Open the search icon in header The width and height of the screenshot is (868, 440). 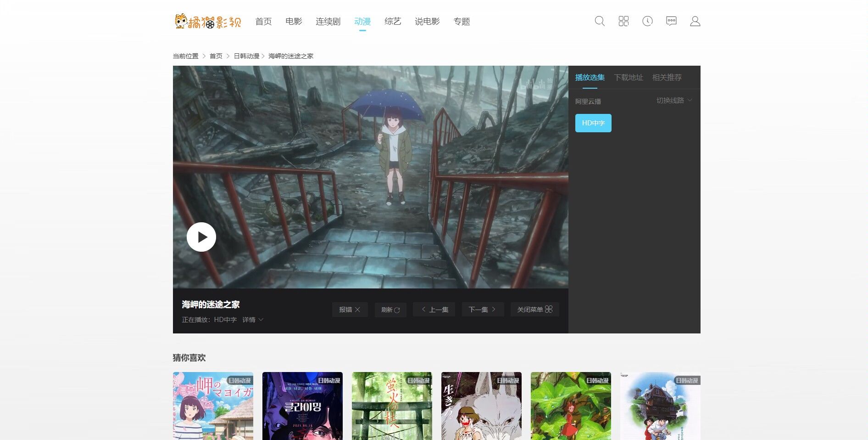pos(600,21)
